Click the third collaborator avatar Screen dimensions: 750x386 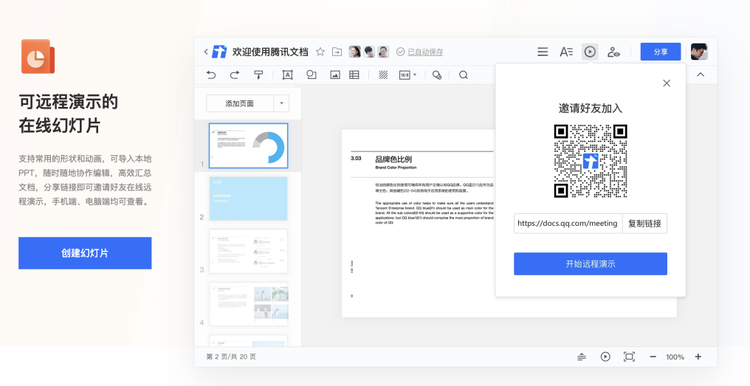pos(383,52)
